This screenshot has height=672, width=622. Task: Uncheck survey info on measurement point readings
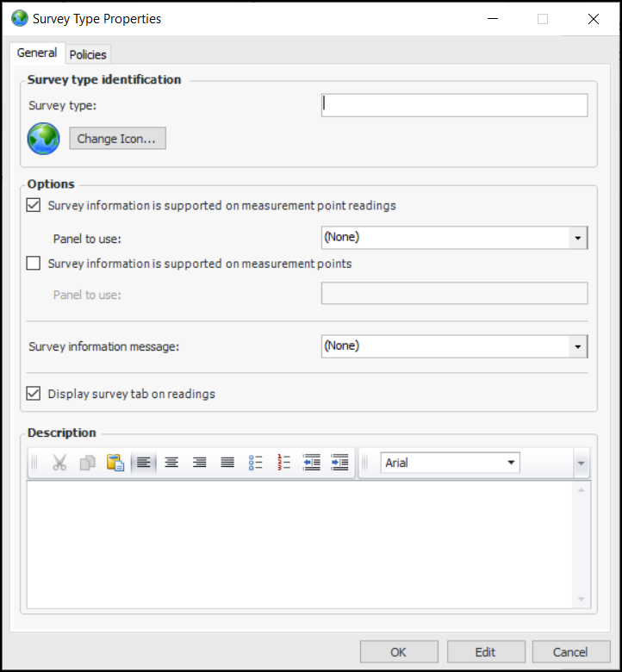[34, 205]
